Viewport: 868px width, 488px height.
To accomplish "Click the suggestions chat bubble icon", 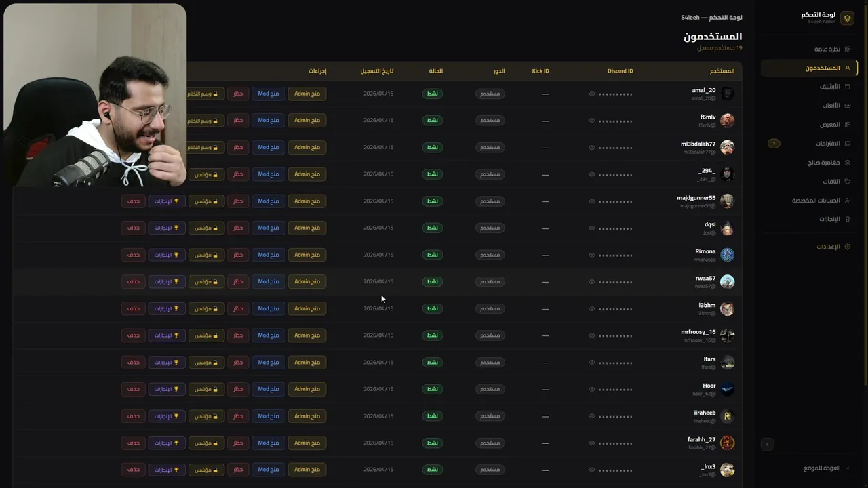I will pyautogui.click(x=847, y=144).
